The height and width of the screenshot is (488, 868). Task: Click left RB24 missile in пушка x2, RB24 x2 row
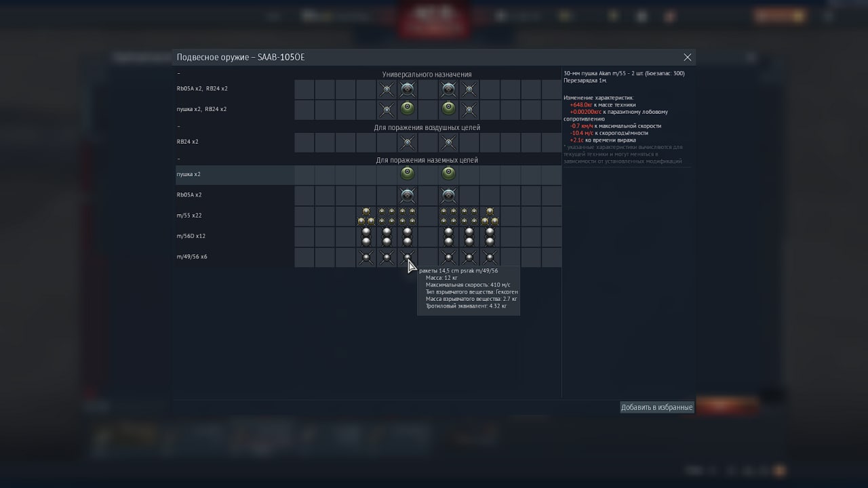click(x=387, y=109)
